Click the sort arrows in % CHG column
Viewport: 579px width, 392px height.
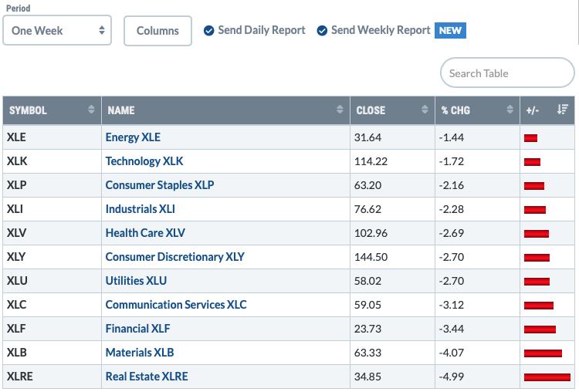coord(510,110)
